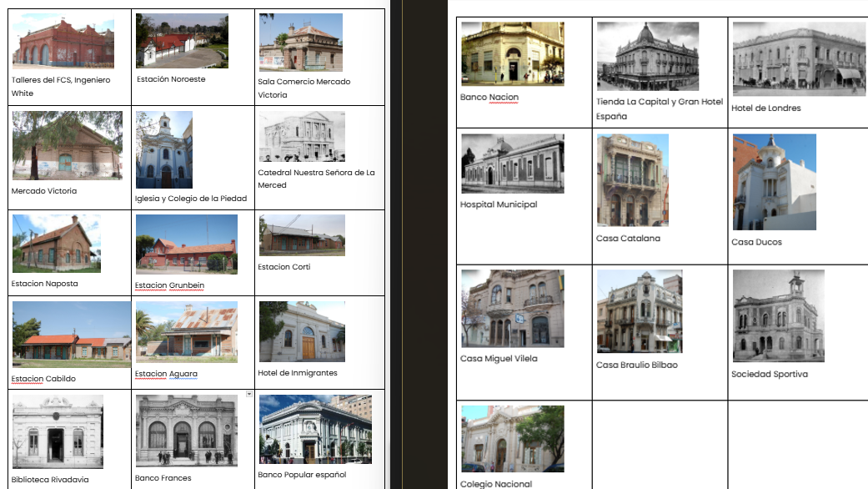The image size is (868, 489).
Task: Click the standalone 'Mercado Victoria' caption in the second row
Action: click(44, 191)
